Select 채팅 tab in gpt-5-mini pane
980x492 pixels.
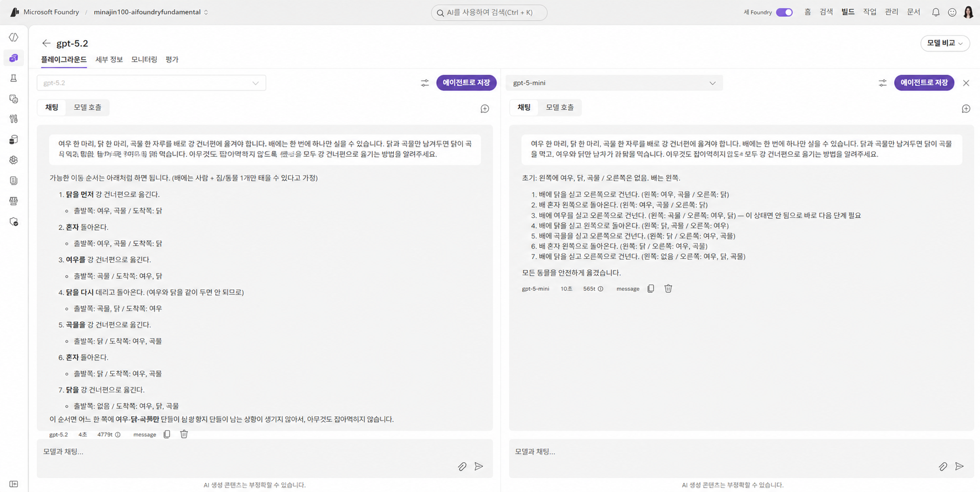[x=524, y=107]
